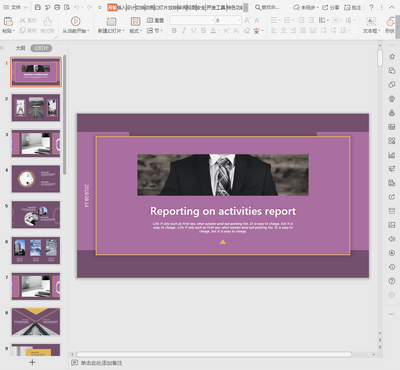Click the horizontal scrollbar under slide
Image resolution: width=400 pixels, height=370 pixels.
(214, 354)
